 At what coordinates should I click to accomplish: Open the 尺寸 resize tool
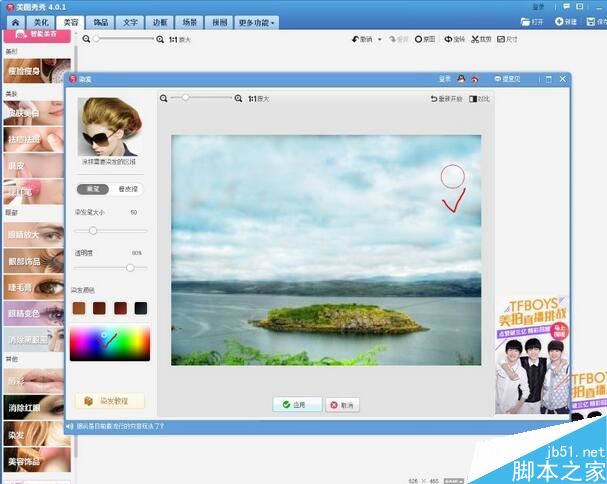pos(507,39)
